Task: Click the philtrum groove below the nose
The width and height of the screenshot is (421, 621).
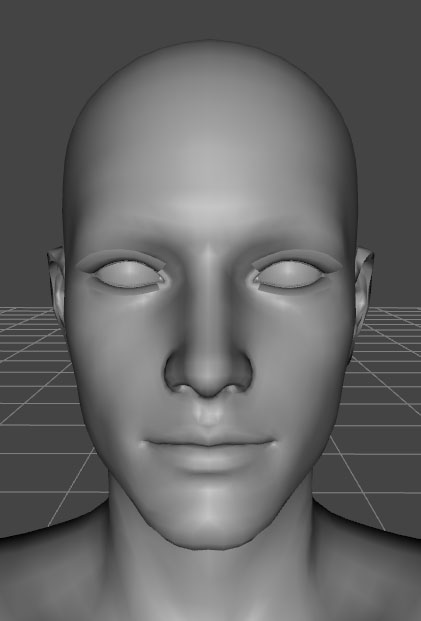Action: click(208, 413)
